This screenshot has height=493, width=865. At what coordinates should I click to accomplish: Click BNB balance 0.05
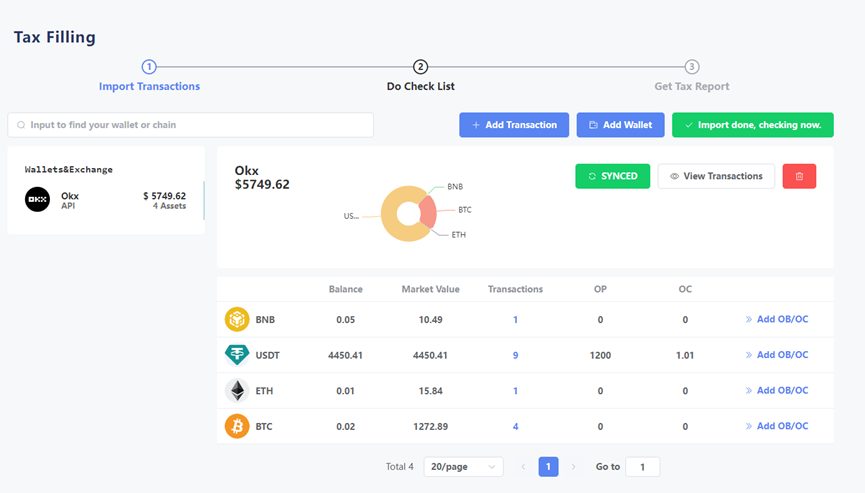click(x=345, y=319)
